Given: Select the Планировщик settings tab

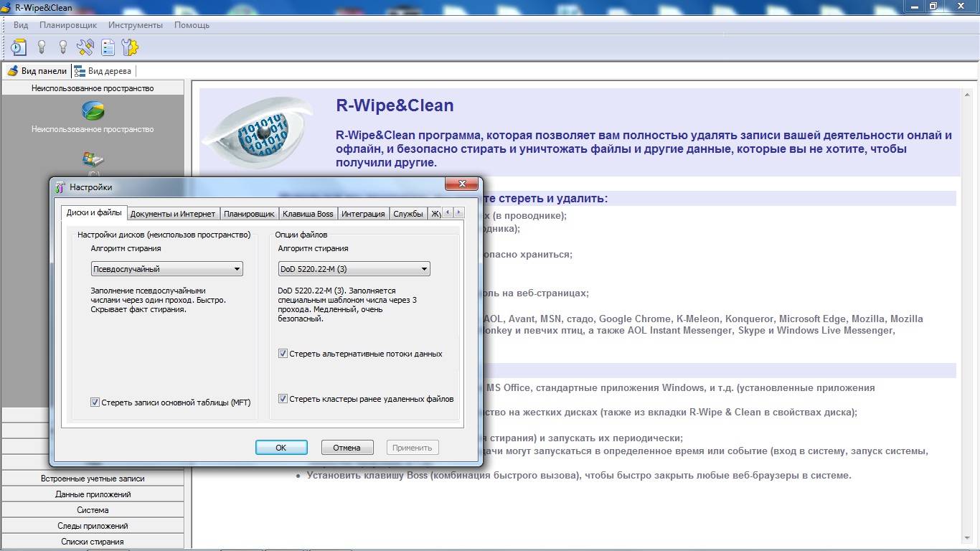Looking at the screenshot, I should [x=249, y=214].
